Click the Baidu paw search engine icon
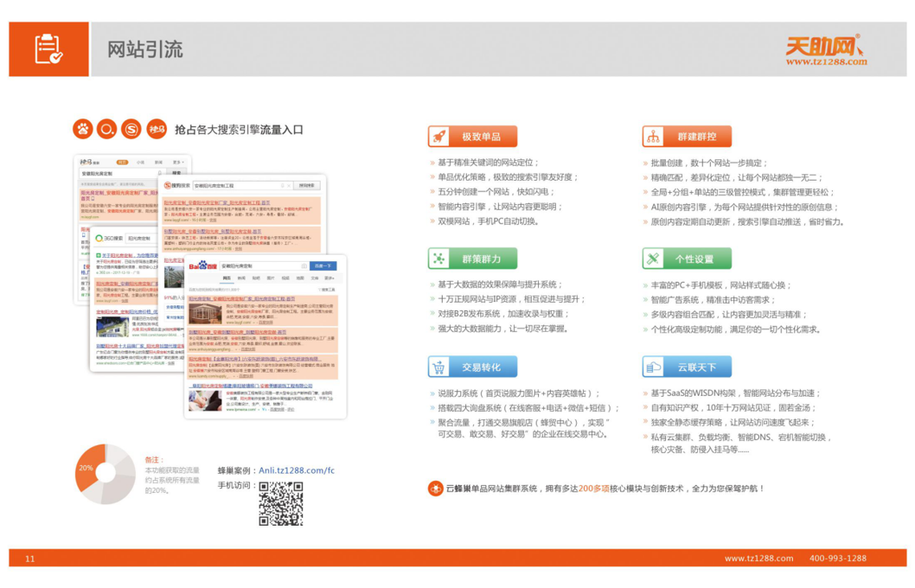This screenshot has height=588, width=915. point(82,129)
